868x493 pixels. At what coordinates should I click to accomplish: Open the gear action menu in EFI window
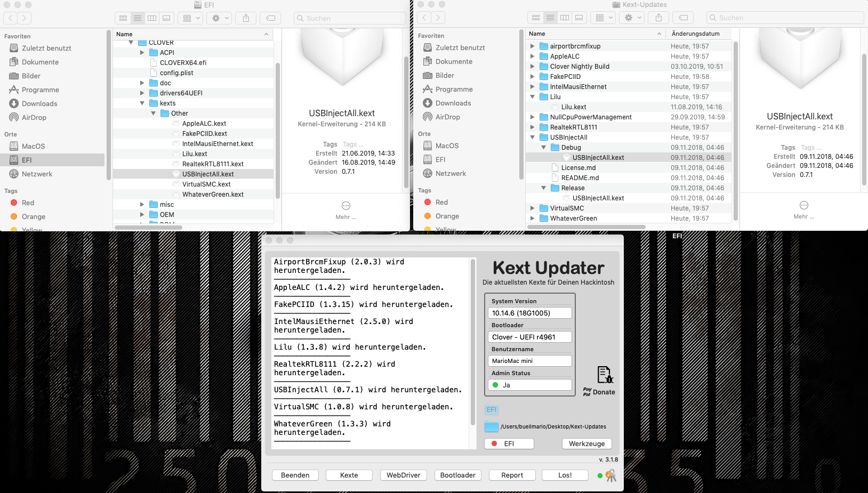[220, 18]
